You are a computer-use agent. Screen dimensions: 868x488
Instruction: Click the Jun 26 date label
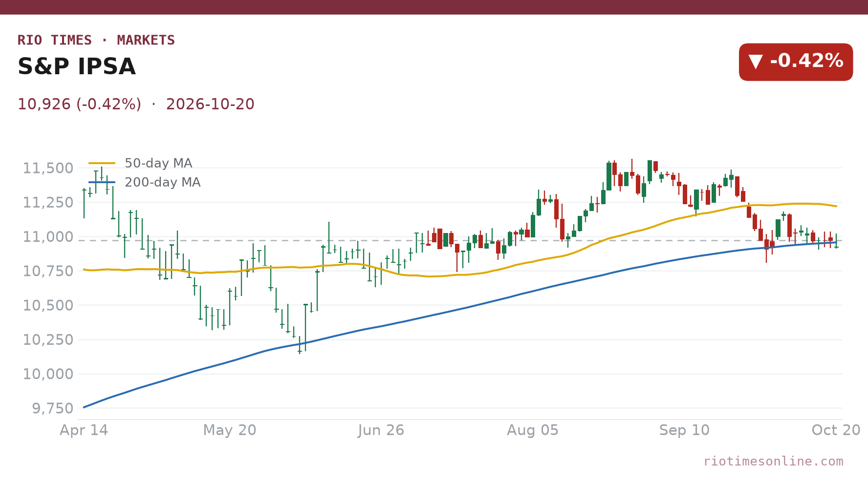[x=381, y=430]
